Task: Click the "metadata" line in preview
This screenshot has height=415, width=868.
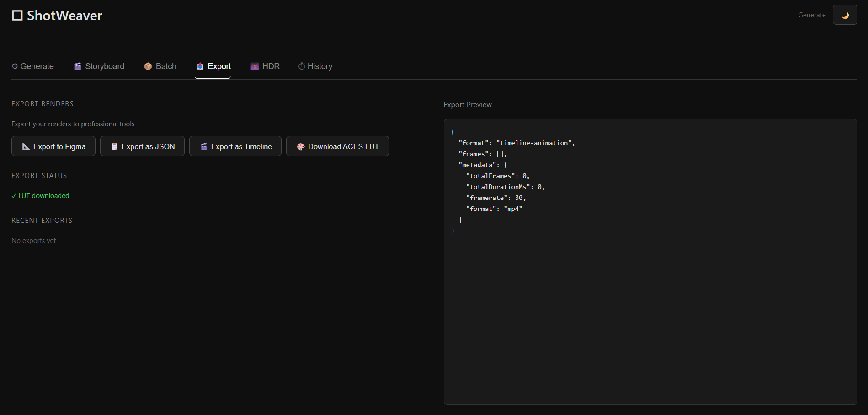Action: pos(483,165)
